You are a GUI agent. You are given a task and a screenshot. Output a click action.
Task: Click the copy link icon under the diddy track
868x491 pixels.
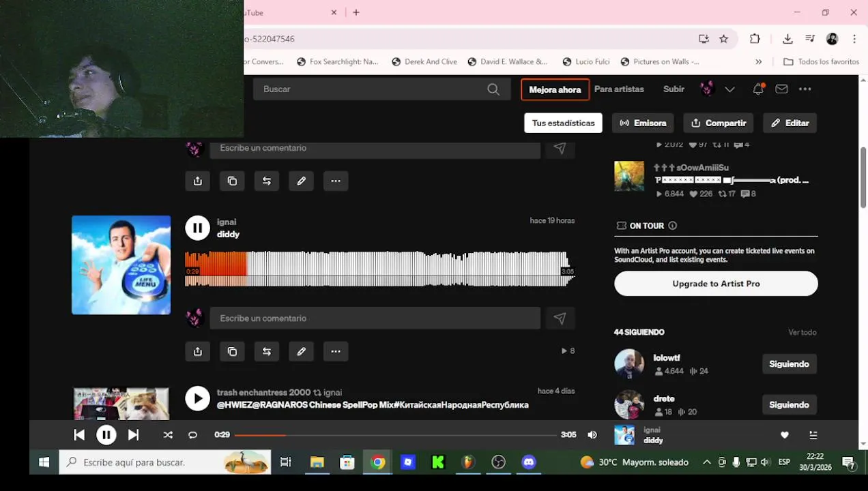(x=232, y=351)
